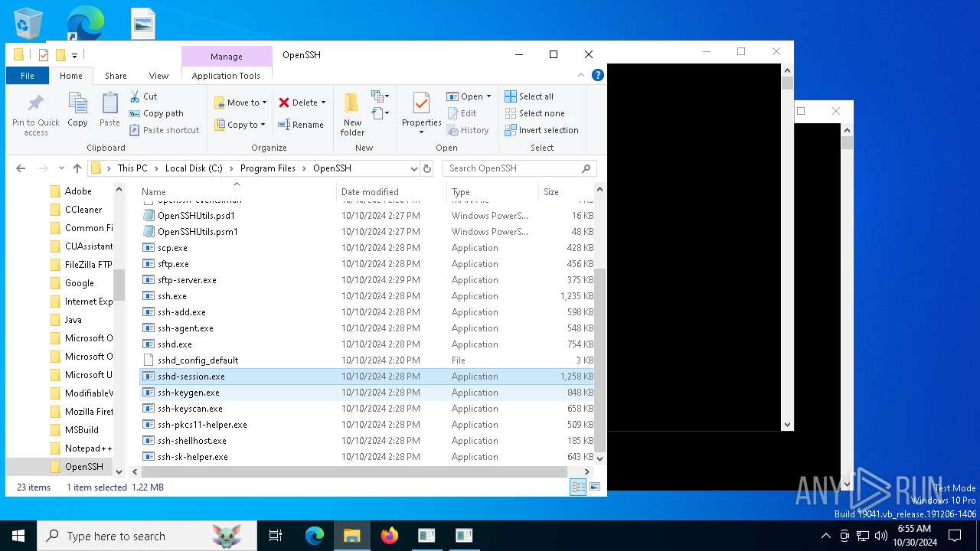Switch to the Home tab
The image size is (980, 551).
click(71, 76)
